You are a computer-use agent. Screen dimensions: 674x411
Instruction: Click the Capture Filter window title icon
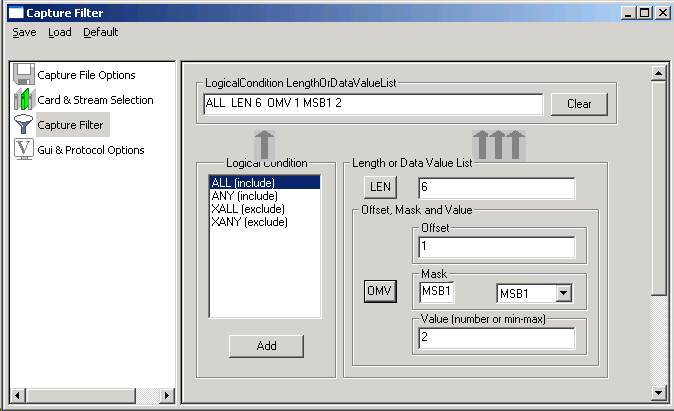click(x=16, y=13)
